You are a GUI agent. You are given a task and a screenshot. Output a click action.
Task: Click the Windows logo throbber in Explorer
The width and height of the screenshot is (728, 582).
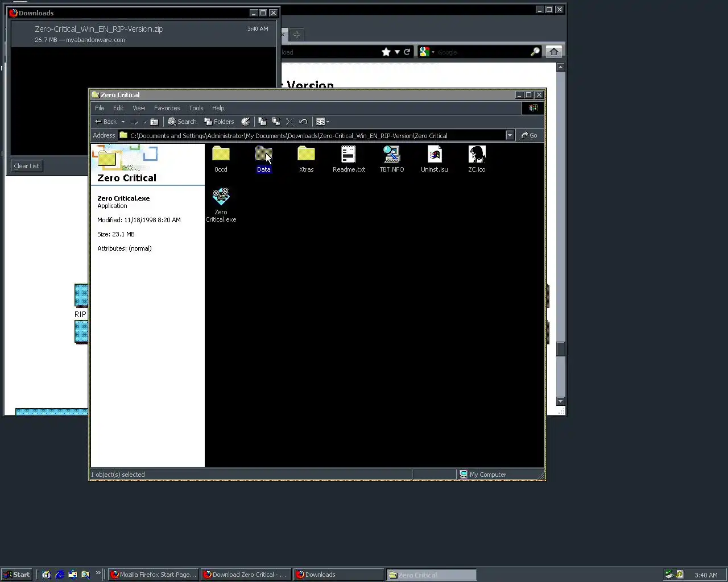coord(533,108)
